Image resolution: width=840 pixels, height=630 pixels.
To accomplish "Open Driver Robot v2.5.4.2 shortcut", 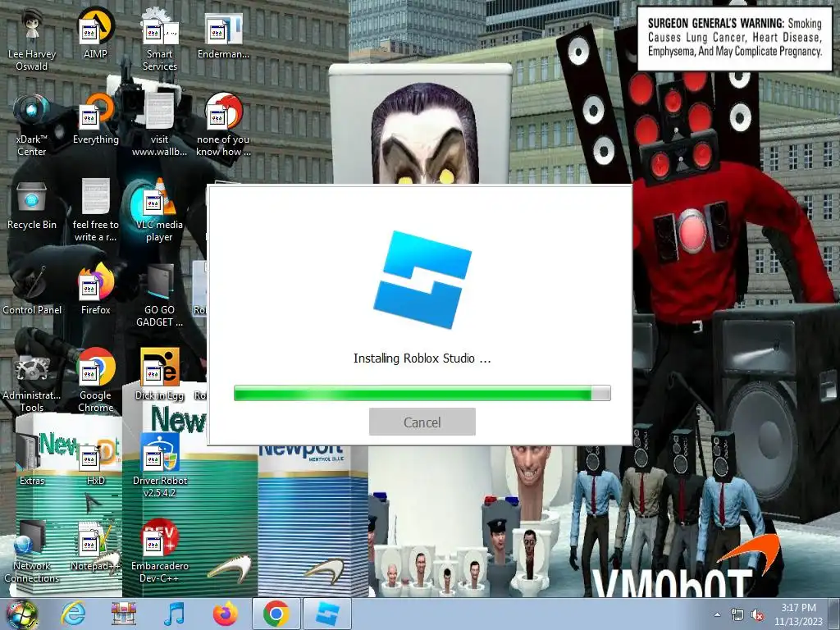I will [x=160, y=466].
